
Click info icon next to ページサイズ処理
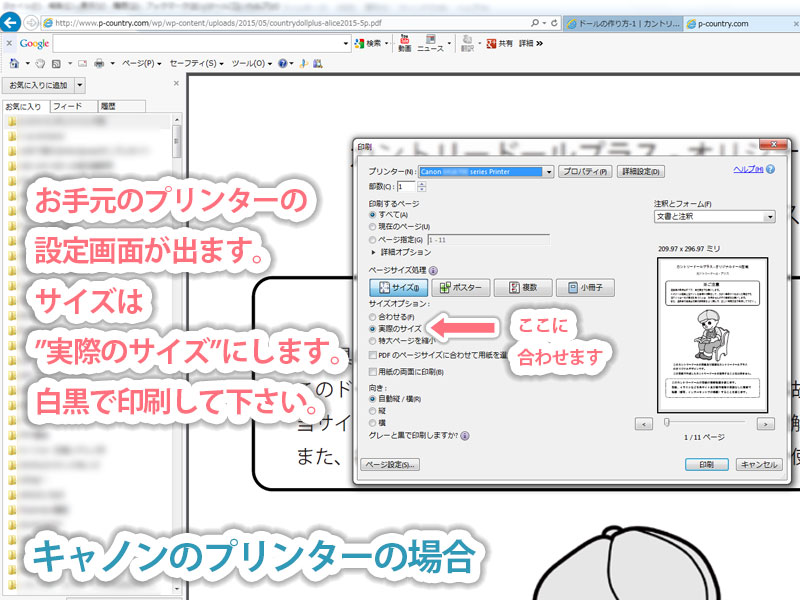click(x=433, y=270)
